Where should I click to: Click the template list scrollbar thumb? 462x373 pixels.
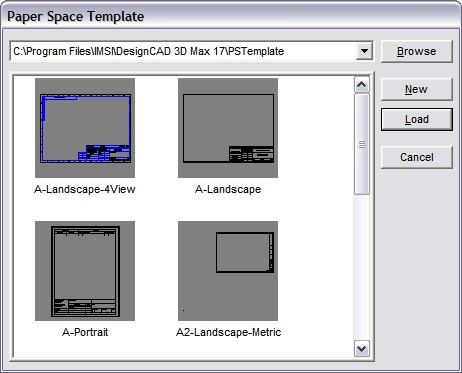click(362, 144)
